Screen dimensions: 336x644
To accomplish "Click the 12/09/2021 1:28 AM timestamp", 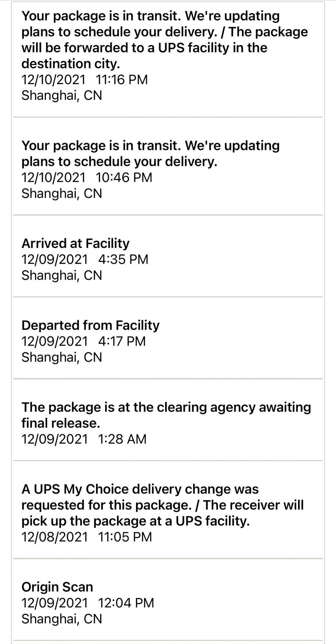I will pyautogui.click(x=84, y=439).
